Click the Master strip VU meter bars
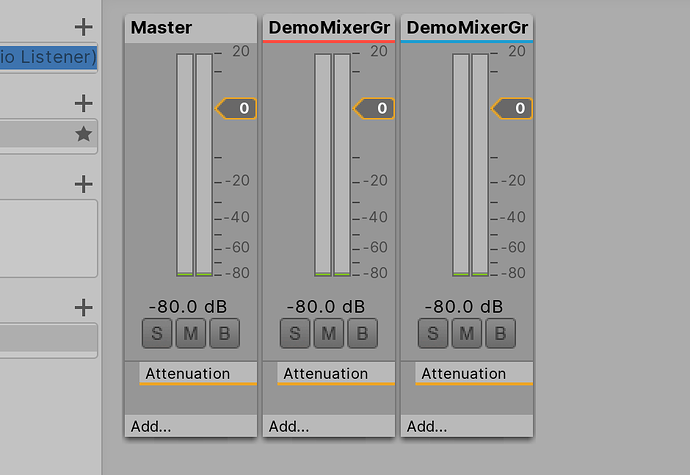Image resolution: width=690 pixels, height=475 pixels. pos(195,165)
